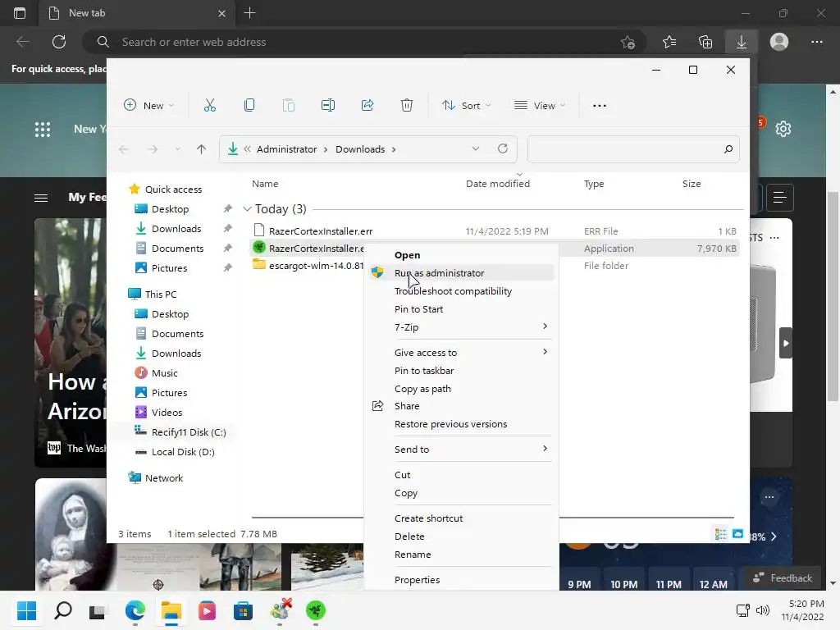
Task: Open Edge new tab page settings gear
Action: click(x=783, y=129)
